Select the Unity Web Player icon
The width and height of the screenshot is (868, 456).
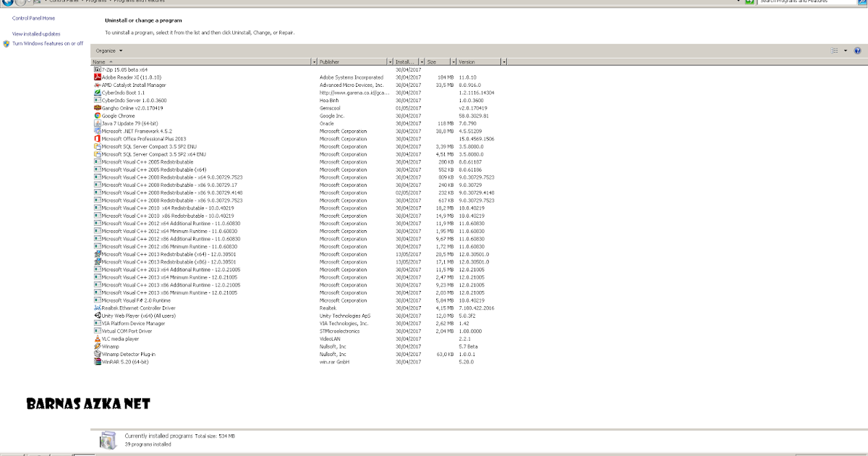coord(97,316)
